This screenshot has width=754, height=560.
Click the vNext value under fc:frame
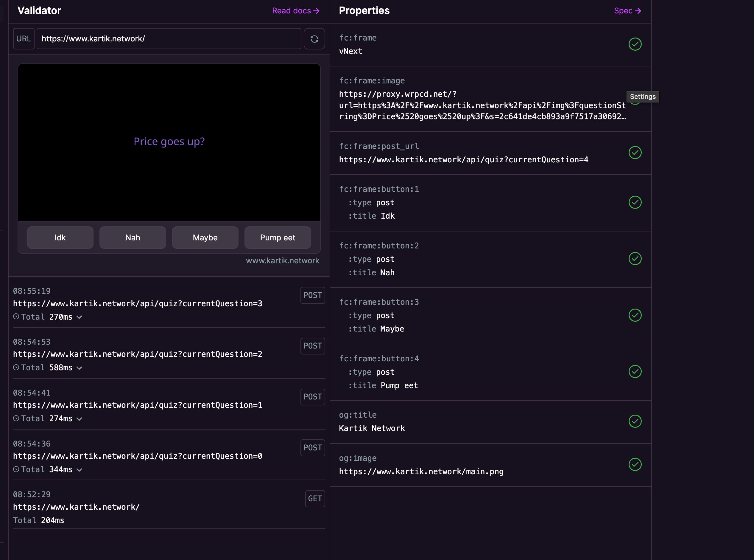point(350,51)
